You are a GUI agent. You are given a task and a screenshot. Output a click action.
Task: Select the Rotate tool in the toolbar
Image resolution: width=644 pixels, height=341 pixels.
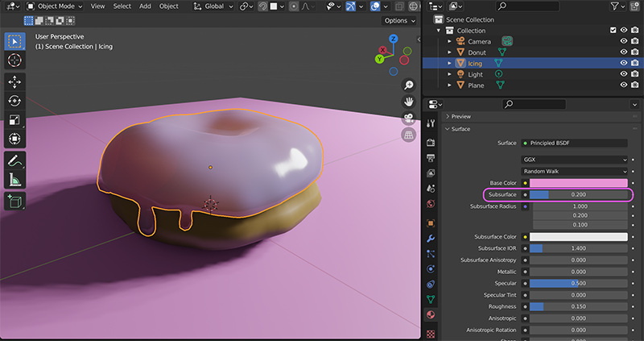point(14,101)
